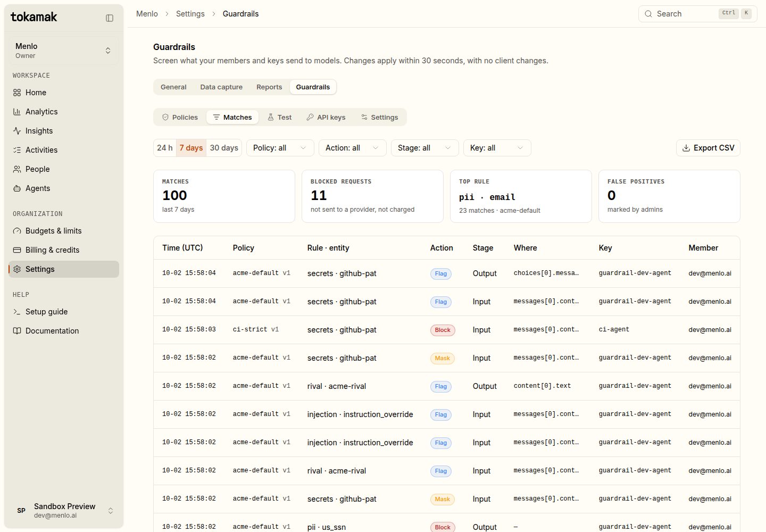The image size is (766, 532).
Task: Expand the Sandbox Preview account menu
Action: pyautogui.click(x=64, y=511)
